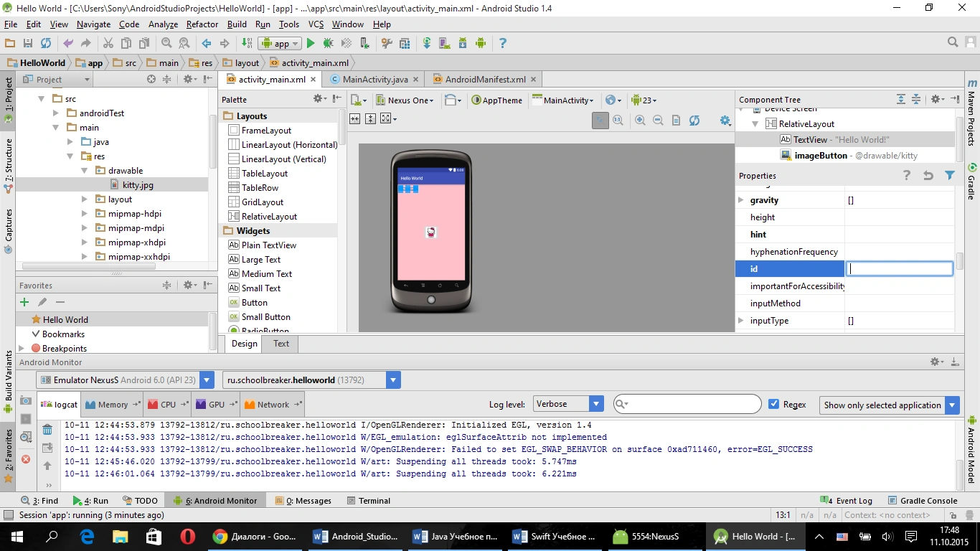
Task: Click the Save All floppy disk icon
Action: coord(28,43)
